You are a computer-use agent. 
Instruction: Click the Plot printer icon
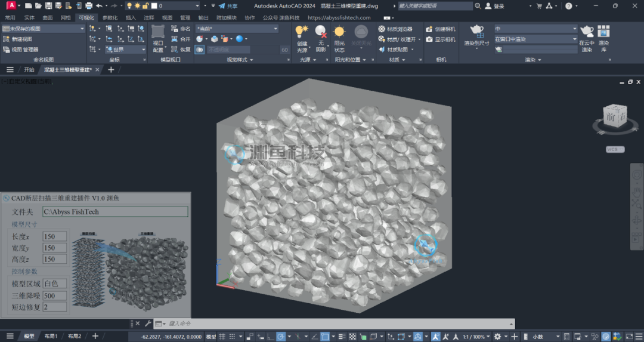(x=89, y=6)
